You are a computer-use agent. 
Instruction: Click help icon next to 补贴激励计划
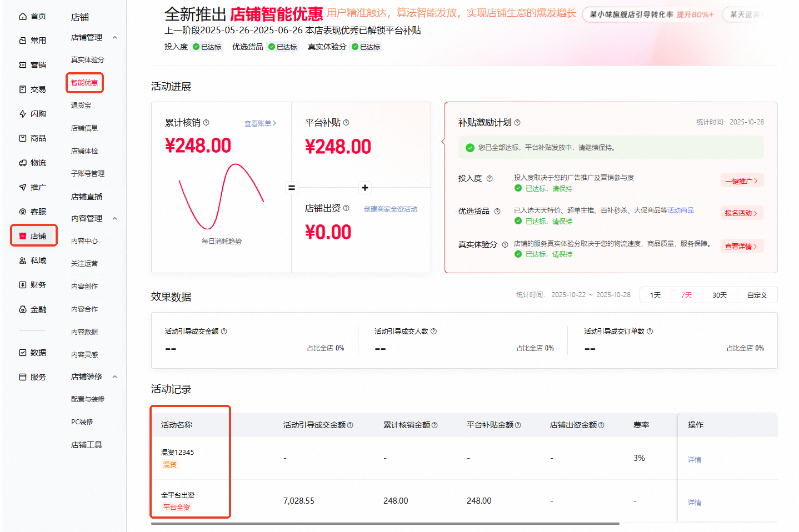[x=517, y=123]
